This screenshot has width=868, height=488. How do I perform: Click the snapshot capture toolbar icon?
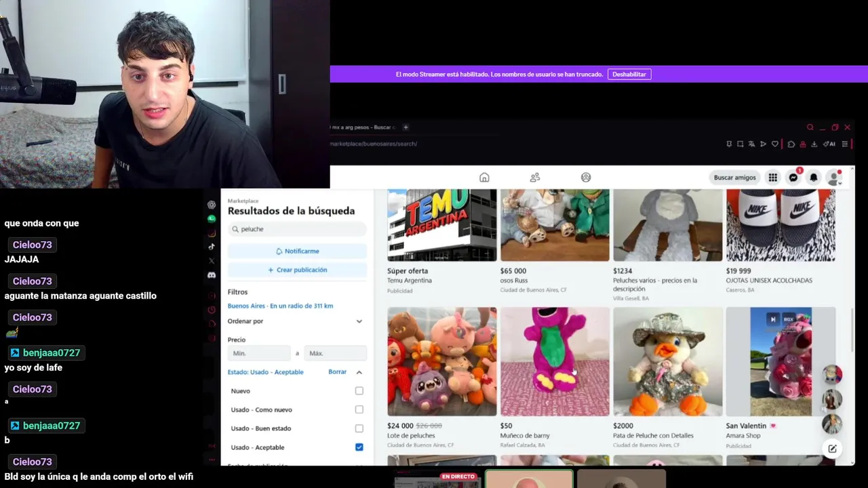[740, 144]
